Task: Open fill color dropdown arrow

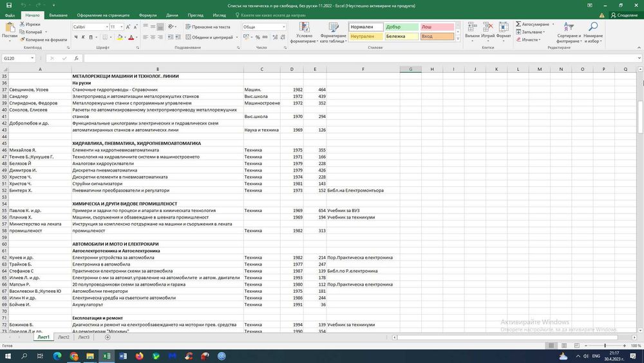Action: pos(125,37)
